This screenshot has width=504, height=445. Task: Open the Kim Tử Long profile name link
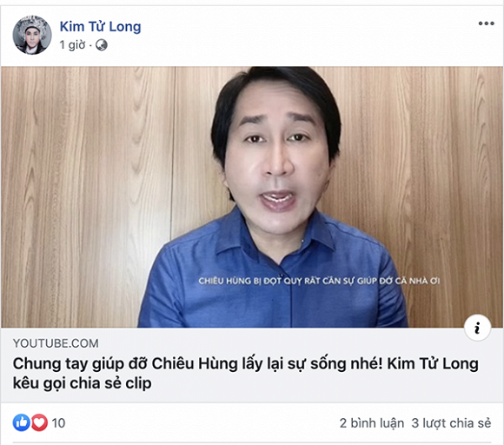pyautogui.click(x=100, y=26)
